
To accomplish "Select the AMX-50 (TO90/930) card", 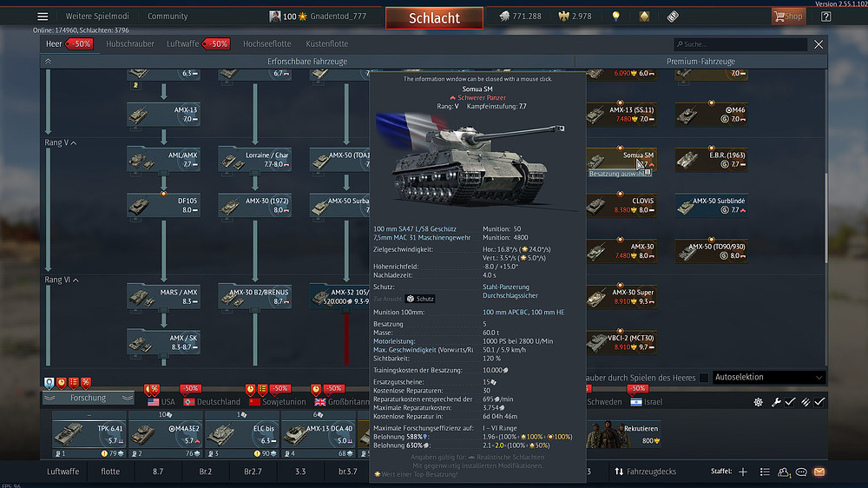I will coord(712,252).
